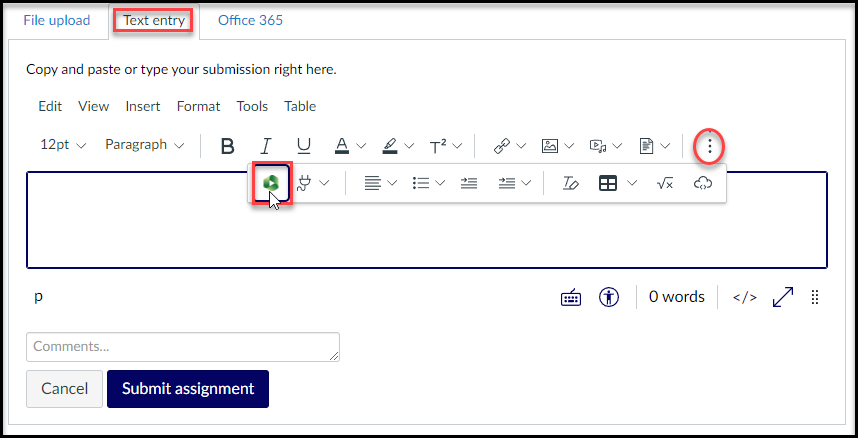Viewport: 858px width, 438px height.
Task: Open the Format menu
Action: pyautogui.click(x=198, y=106)
